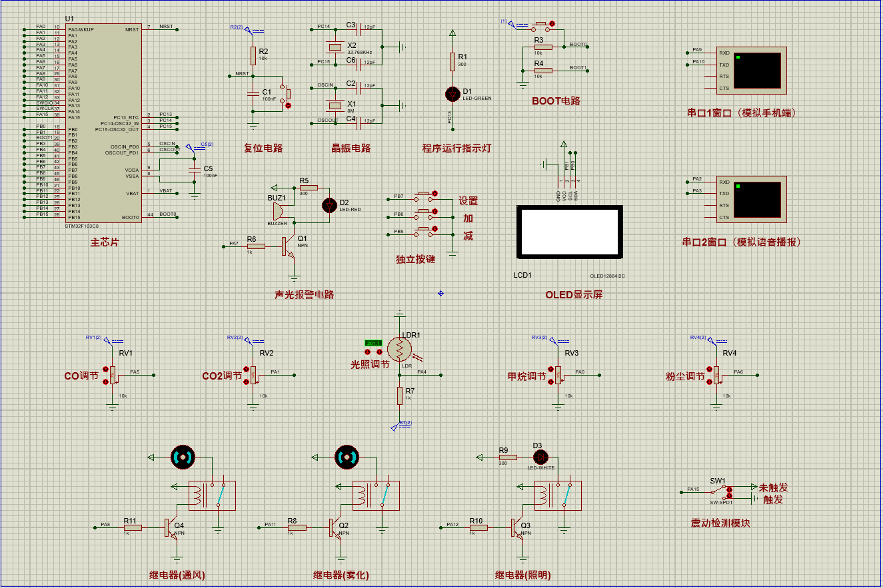Click lower adjust dot on RV2 CO2 potentiometer

point(247,382)
